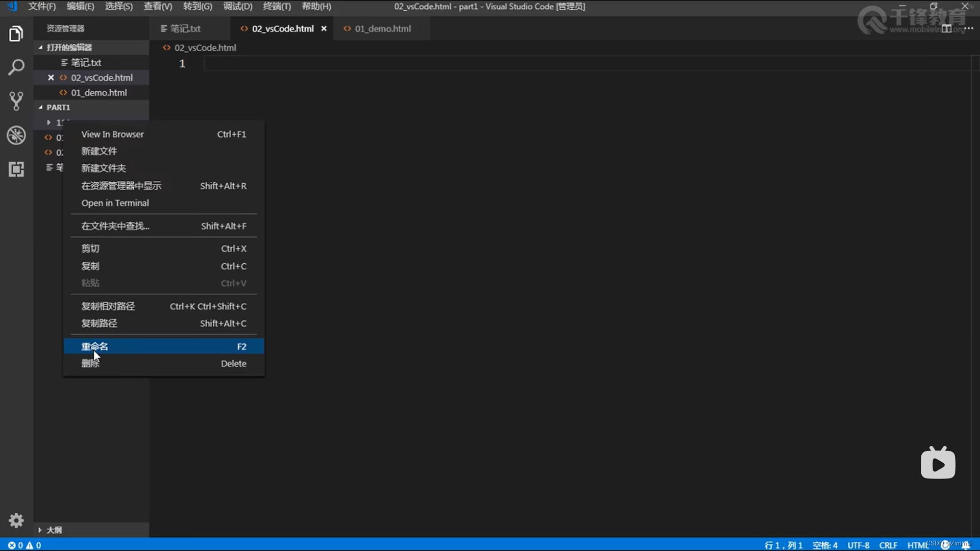Image resolution: width=980 pixels, height=551 pixels.
Task: Switch to the 笔记.txt tab
Action: pos(190,29)
